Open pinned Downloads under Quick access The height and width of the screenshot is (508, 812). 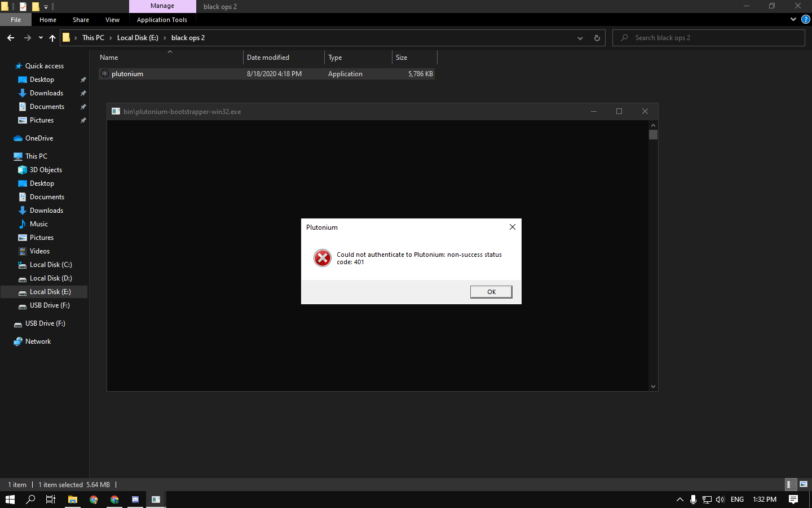pyautogui.click(x=46, y=93)
